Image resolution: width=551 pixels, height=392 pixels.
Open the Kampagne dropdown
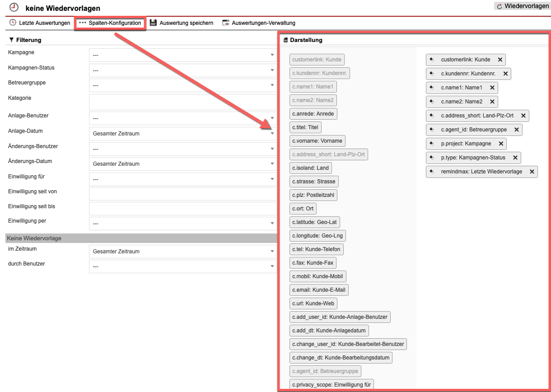pyautogui.click(x=182, y=55)
